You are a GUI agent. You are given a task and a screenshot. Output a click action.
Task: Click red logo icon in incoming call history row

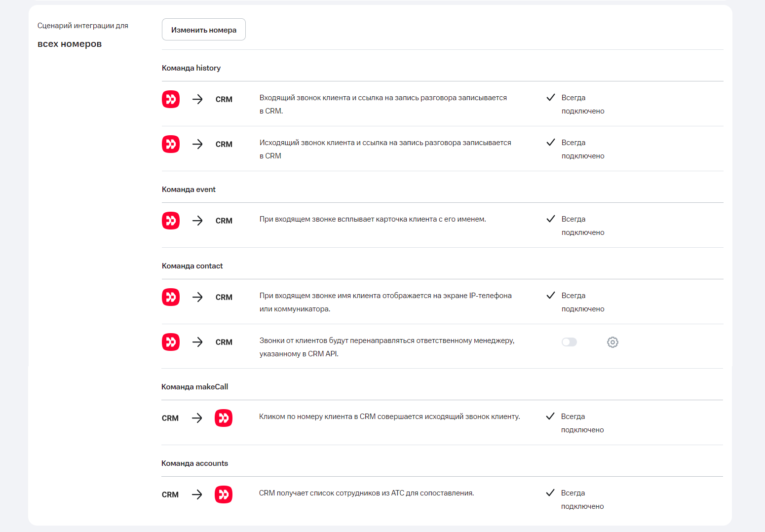(x=171, y=99)
